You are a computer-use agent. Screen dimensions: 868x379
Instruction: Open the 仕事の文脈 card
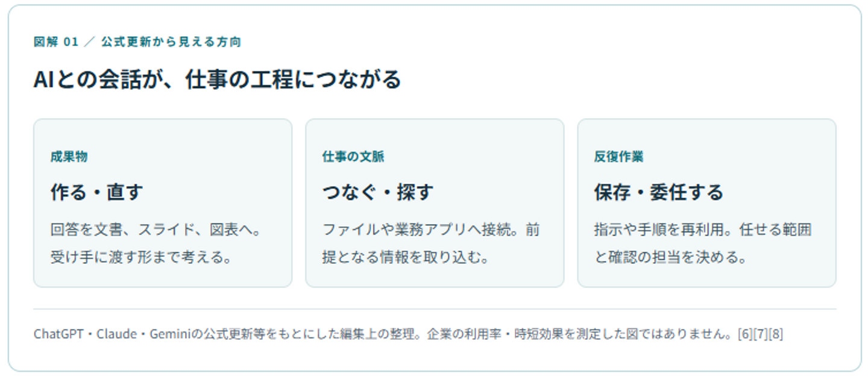pos(435,202)
